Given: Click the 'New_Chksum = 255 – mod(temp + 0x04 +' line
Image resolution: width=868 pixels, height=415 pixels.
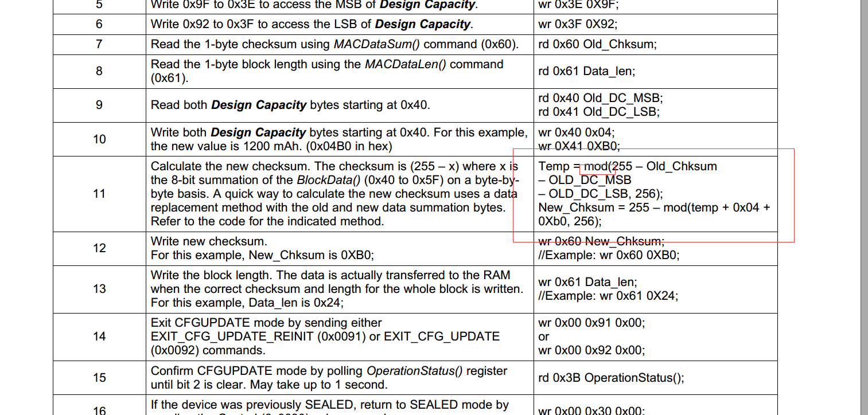Looking at the screenshot, I should coord(654,207).
